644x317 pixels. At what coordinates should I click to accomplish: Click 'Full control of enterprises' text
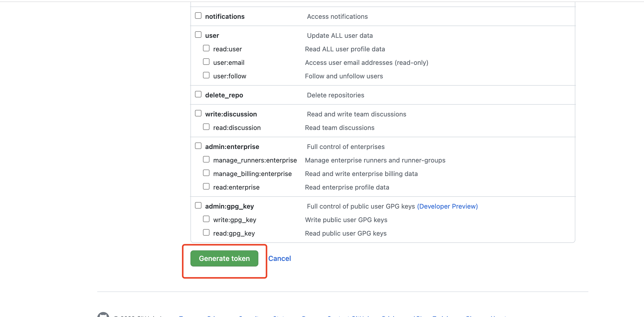click(346, 147)
